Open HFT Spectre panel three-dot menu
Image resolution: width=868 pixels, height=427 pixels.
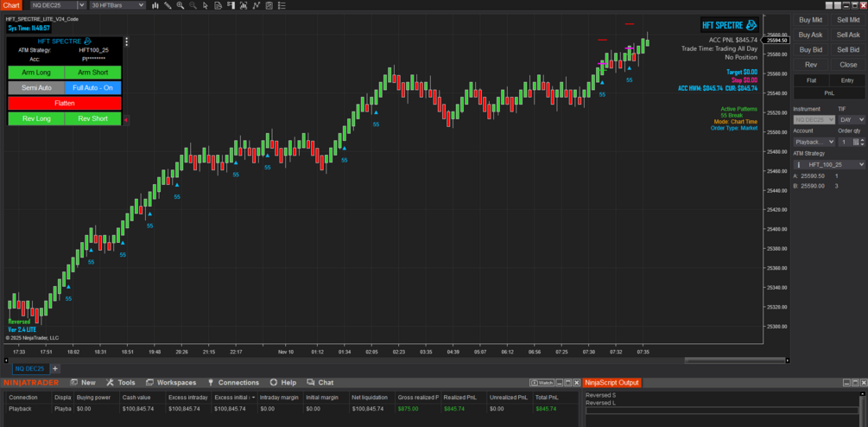(x=127, y=41)
